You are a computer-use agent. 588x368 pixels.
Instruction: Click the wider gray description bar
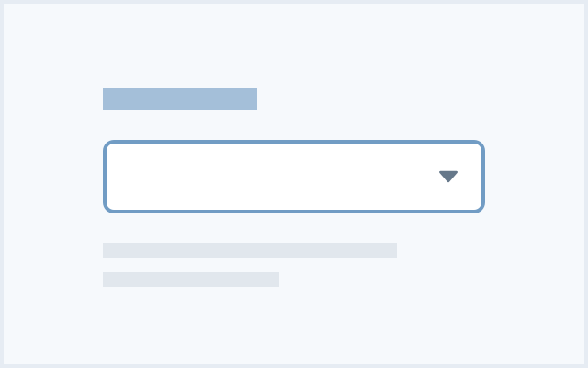coord(250,250)
